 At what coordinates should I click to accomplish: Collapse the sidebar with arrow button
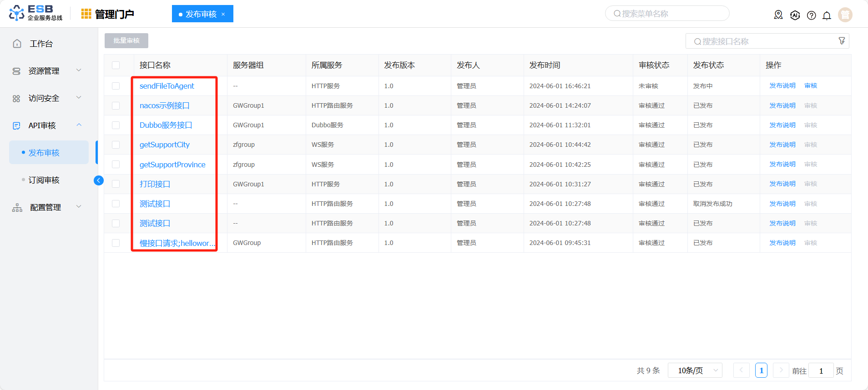tap(98, 180)
